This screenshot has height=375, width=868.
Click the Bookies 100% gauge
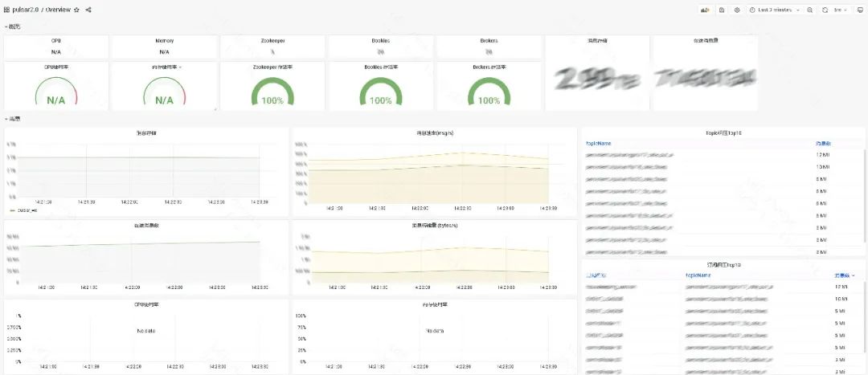381,92
